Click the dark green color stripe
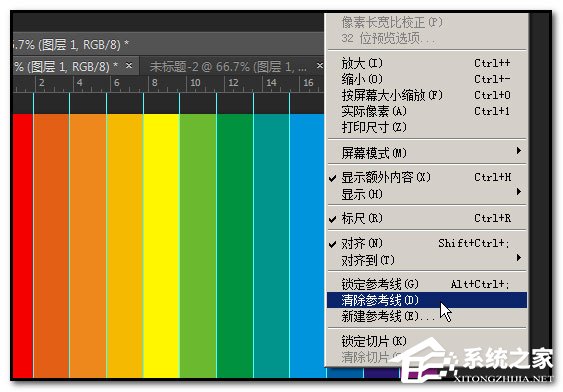The image size is (563, 392). (x=235, y=246)
